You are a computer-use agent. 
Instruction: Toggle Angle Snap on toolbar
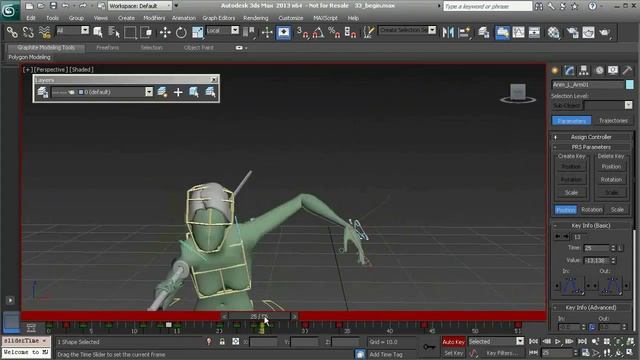tap(318, 32)
